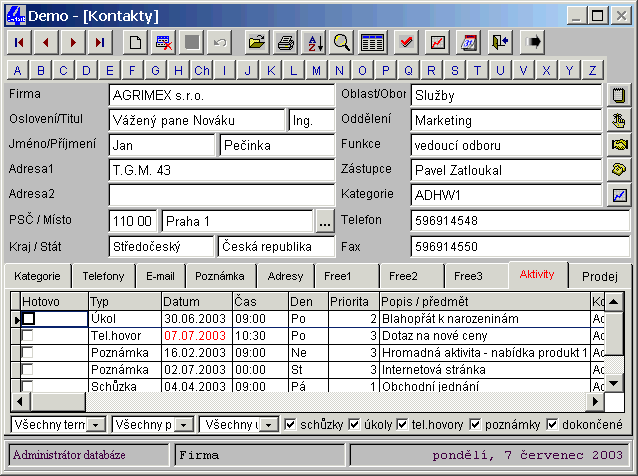Open the magnifier search tool
The image size is (638, 476).
tap(342, 42)
